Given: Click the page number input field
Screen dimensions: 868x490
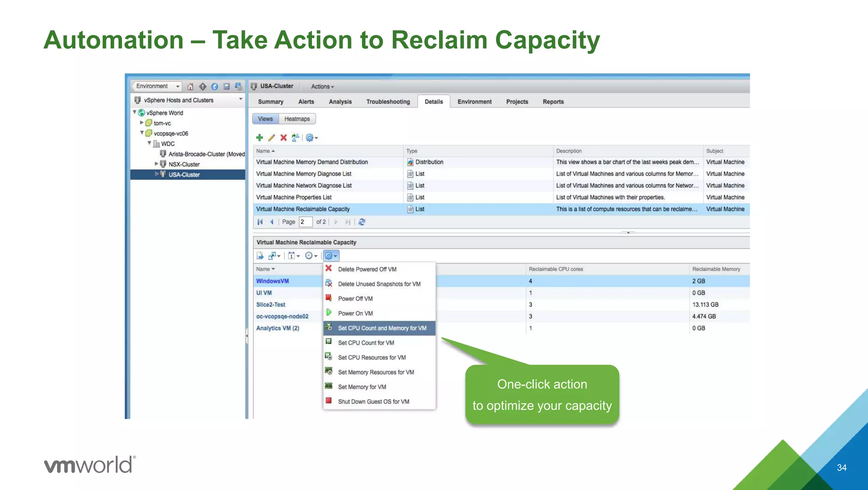Looking at the screenshot, I should 306,222.
